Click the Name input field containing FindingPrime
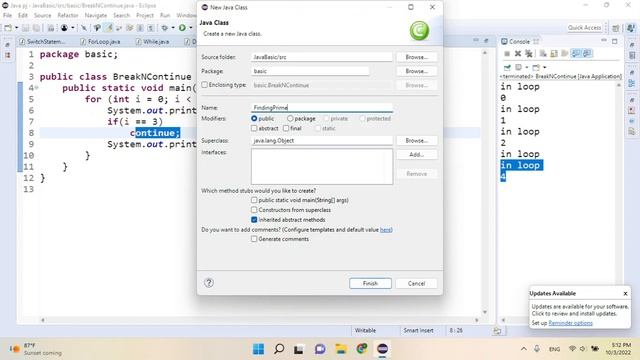Viewport: 640px width, 360px height. click(x=322, y=107)
